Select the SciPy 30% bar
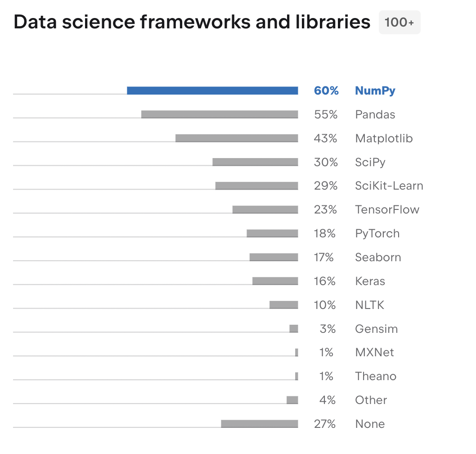Viewport: 476px width, 454px height. click(255, 162)
